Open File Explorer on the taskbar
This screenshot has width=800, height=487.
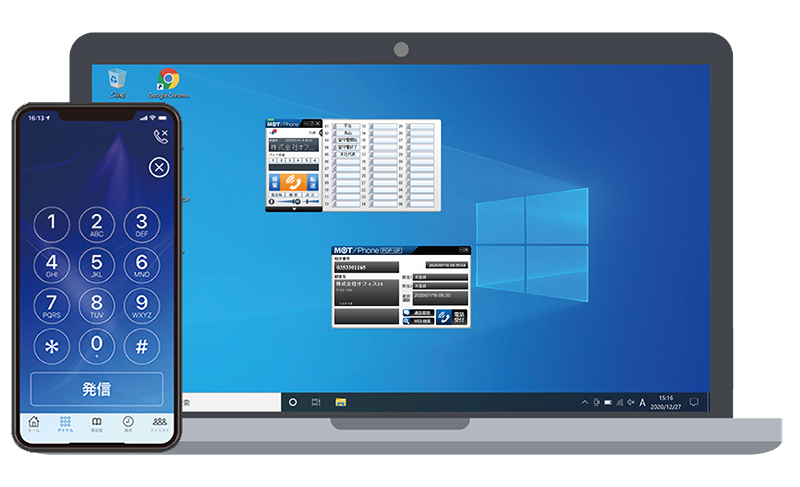coord(341,402)
